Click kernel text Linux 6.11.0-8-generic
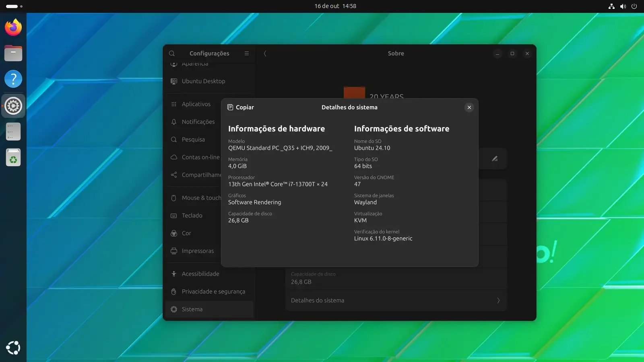This screenshot has height=362, width=644. click(x=383, y=239)
